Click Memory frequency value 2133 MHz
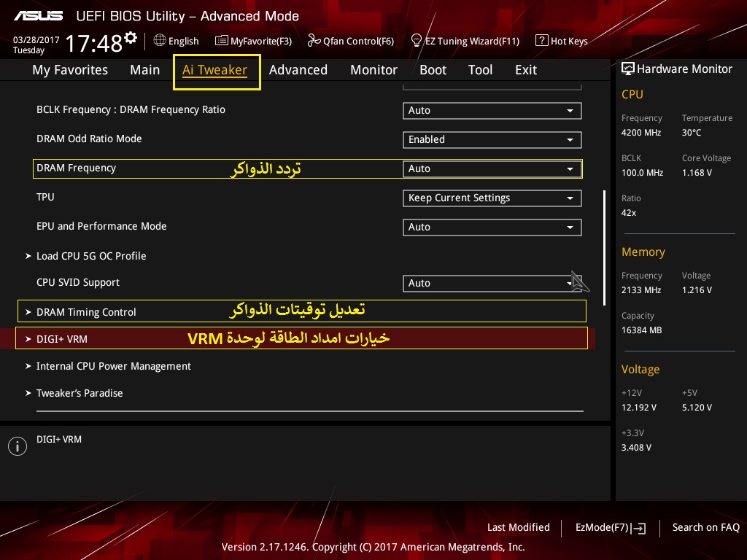The height and width of the screenshot is (560, 747). click(641, 290)
